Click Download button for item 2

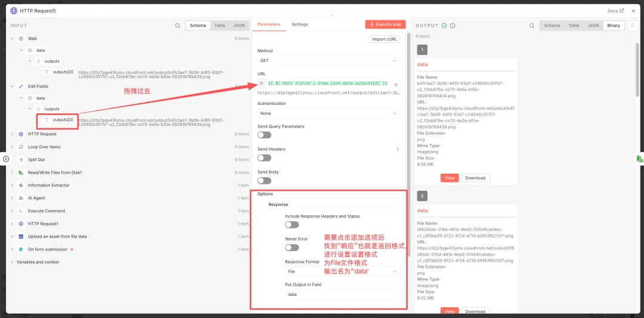tap(475, 311)
